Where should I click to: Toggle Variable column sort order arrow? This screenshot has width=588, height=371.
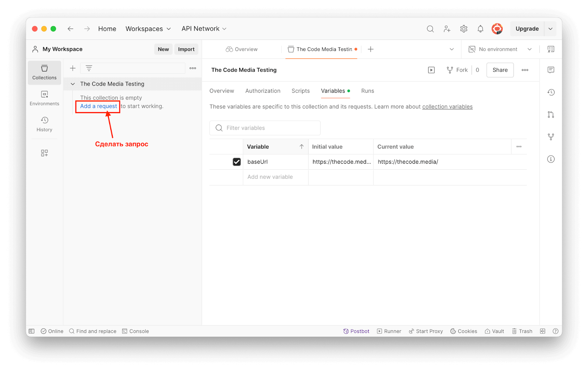click(x=301, y=147)
